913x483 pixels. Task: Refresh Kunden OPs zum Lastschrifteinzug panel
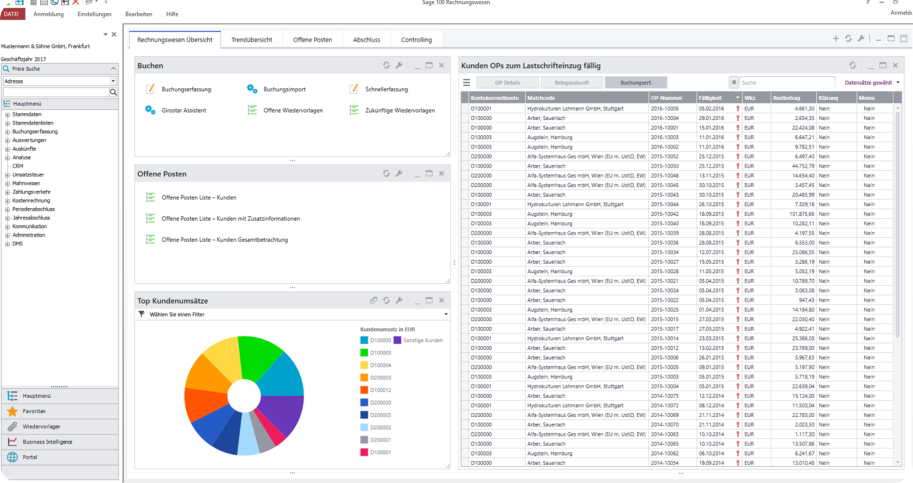[x=852, y=65]
